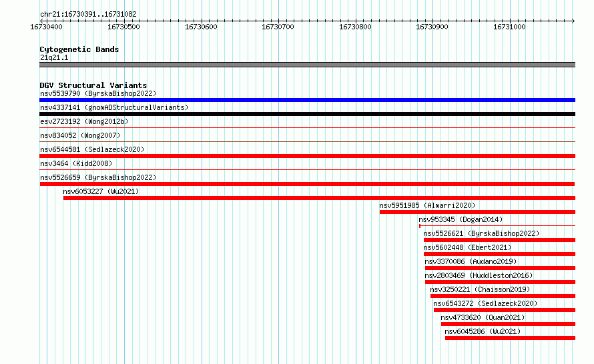Click the 21q21.1 band label

pyautogui.click(x=54, y=57)
